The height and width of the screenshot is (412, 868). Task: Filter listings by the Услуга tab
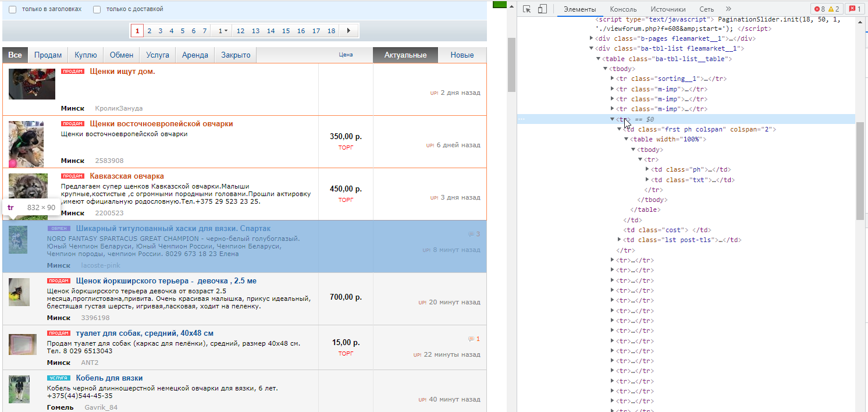(158, 55)
